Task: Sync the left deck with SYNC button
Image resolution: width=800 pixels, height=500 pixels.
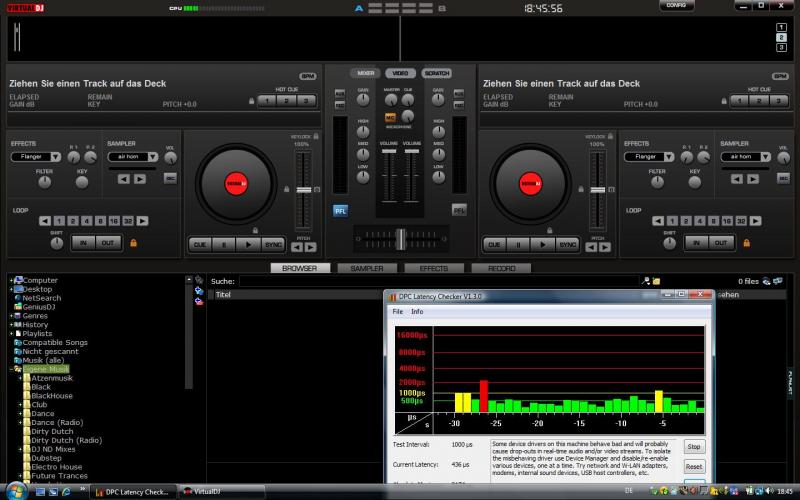Action: (273, 245)
